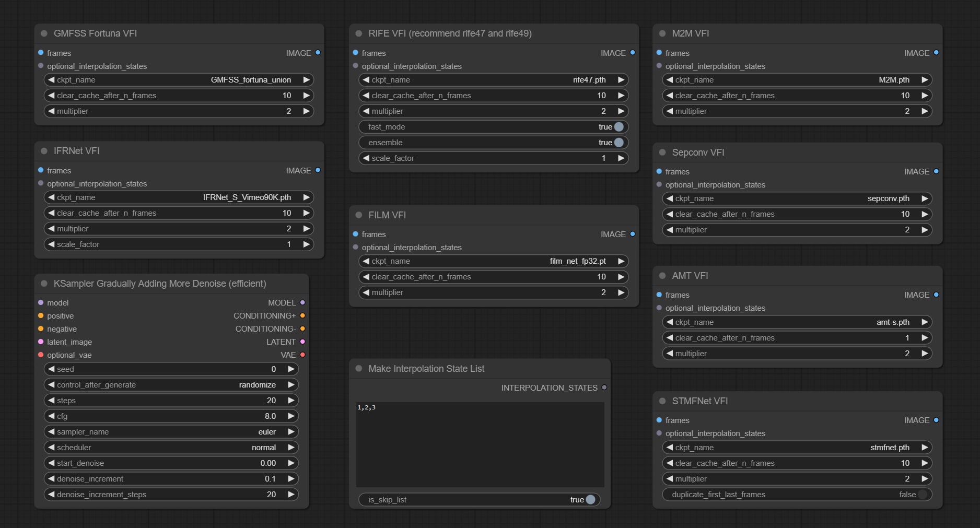Collapse the FILM VFI node via its title dot
The height and width of the screenshot is (528, 980).
pyautogui.click(x=359, y=215)
